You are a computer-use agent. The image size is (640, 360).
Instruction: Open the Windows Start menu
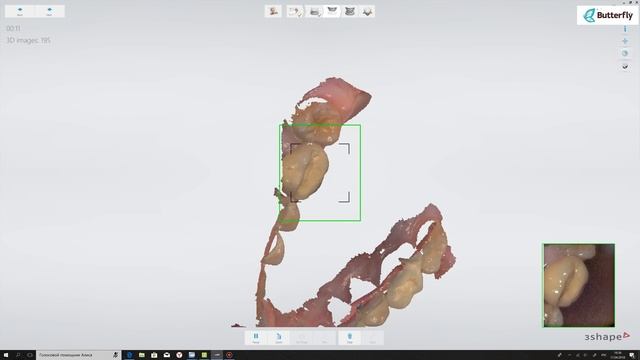tap(6, 355)
